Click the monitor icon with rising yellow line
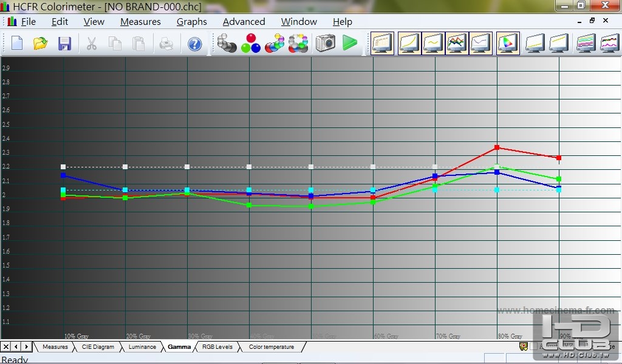Viewport: 622px width, 364px height. click(x=559, y=43)
